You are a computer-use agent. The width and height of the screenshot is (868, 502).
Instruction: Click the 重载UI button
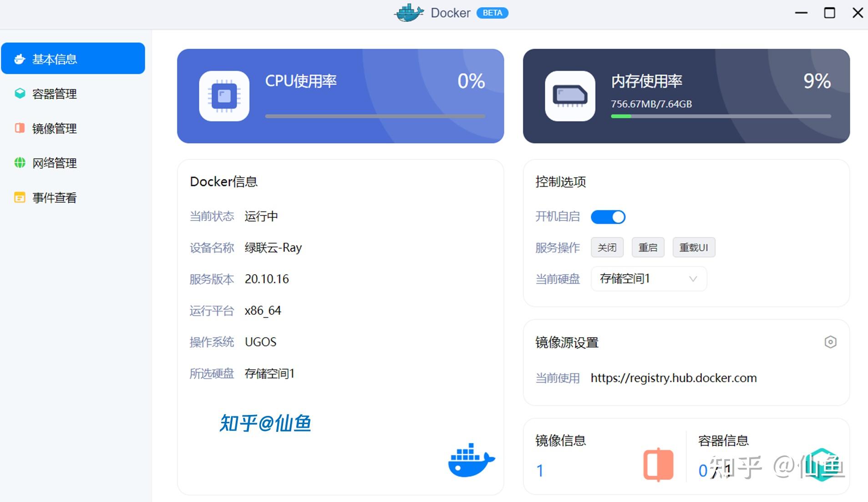click(694, 247)
